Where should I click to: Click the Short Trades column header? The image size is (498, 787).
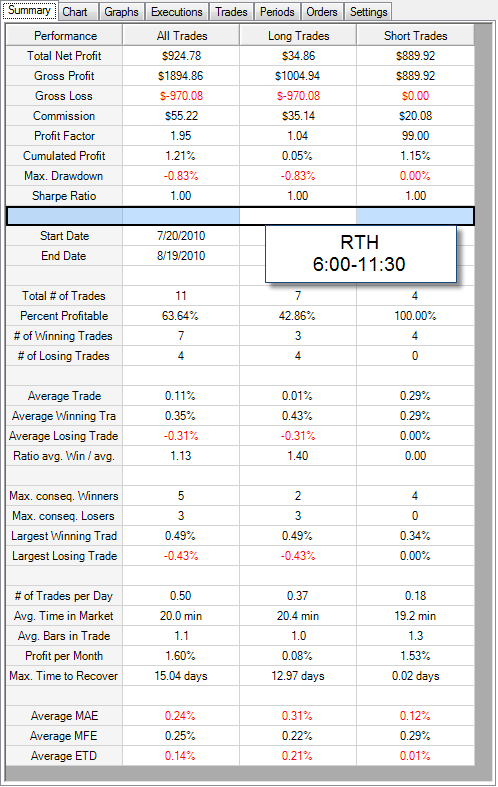[415, 36]
